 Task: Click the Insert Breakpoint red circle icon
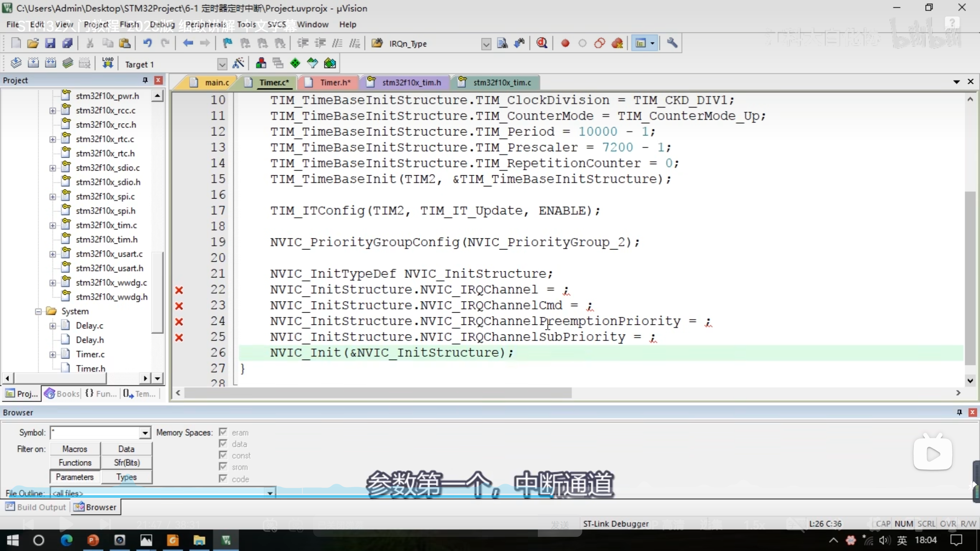565,43
